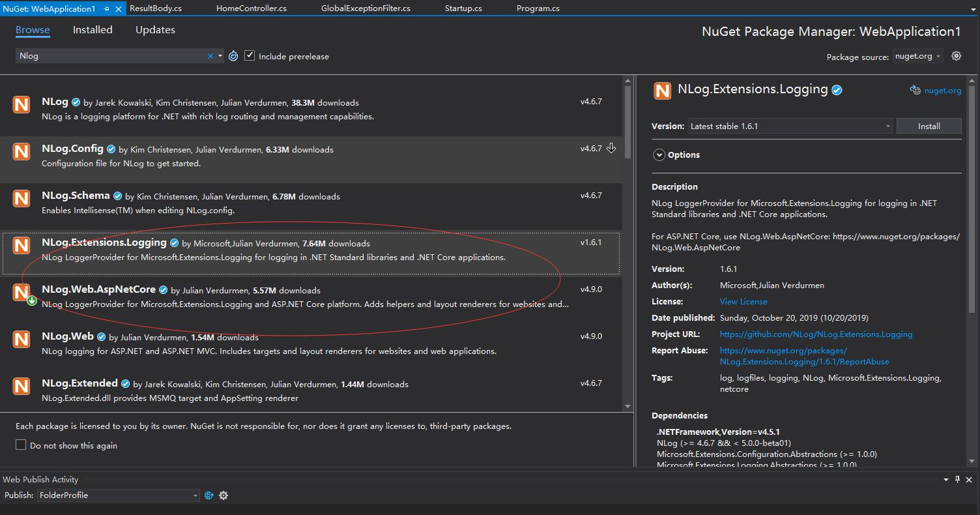Expand the Options section

click(x=659, y=155)
